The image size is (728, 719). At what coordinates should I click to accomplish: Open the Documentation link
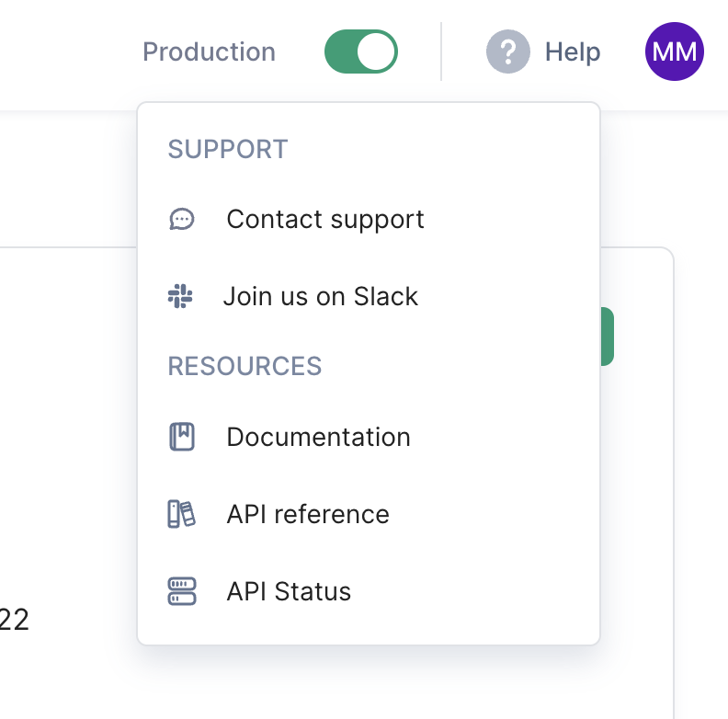369,437
